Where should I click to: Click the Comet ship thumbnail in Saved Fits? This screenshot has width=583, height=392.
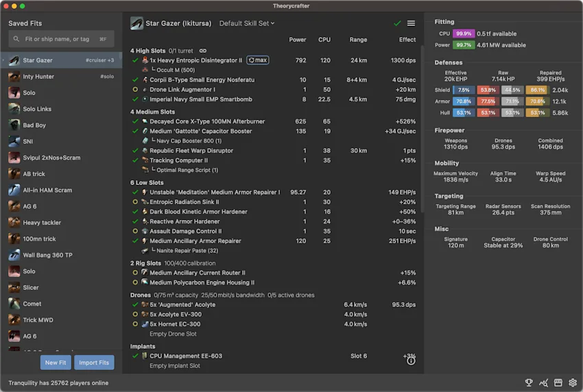14,304
